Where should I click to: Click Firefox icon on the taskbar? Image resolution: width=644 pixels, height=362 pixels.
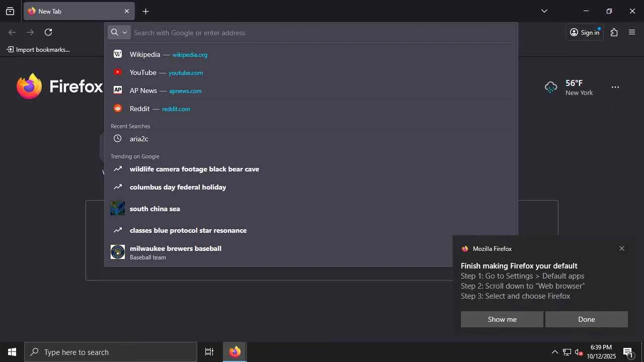(235, 352)
